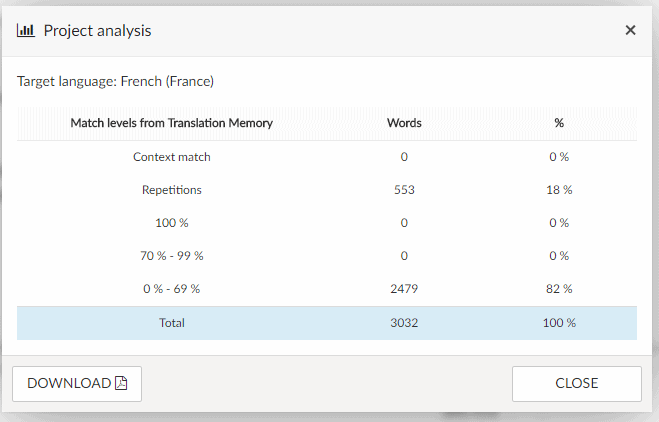Screen dimensions: 659x422
Task: Select the 70 % - 99 % row label
Action: click(x=171, y=256)
